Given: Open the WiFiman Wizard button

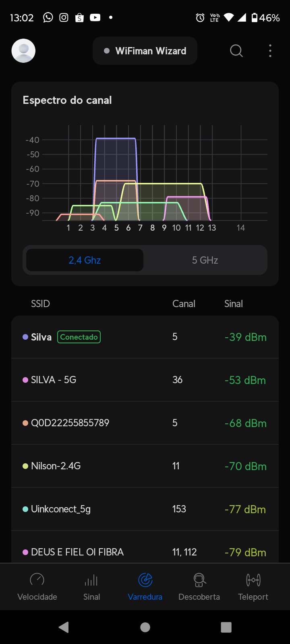Looking at the screenshot, I should [x=145, y=51].
